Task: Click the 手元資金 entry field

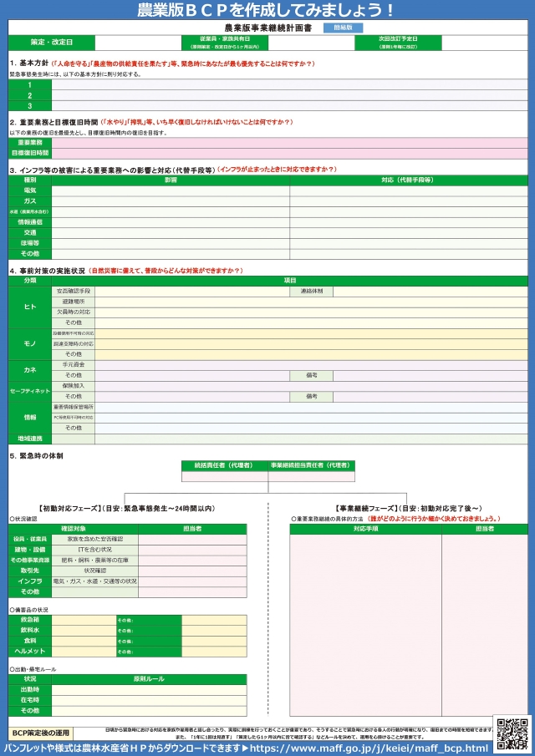Action: [x=311, y=365]
